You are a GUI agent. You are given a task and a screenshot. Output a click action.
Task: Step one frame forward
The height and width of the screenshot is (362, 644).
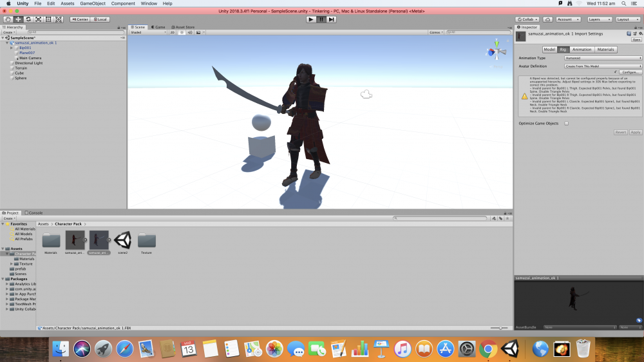coord(332,19)
